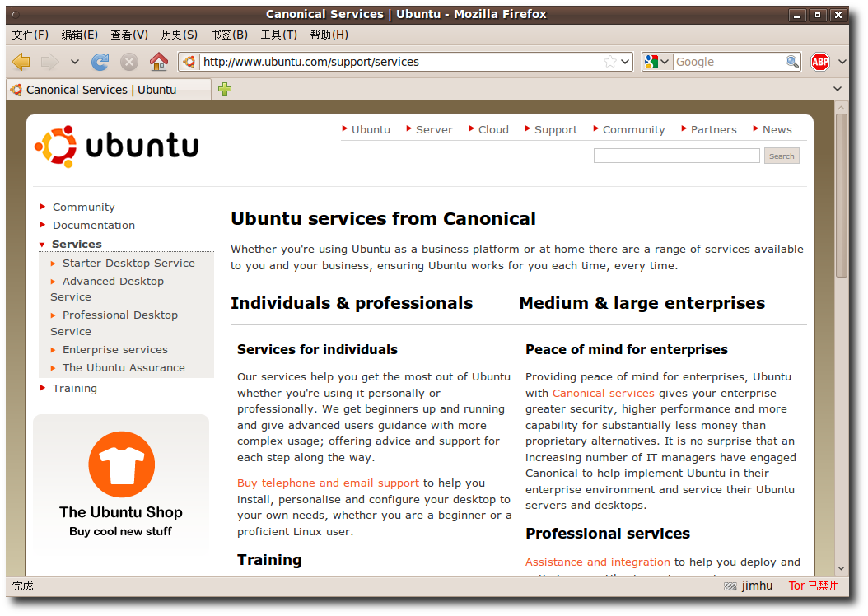The height and width of the screenshot is (616, 868).
Task: Open the Cloud top navigation link
Action: tap(493, 129)
